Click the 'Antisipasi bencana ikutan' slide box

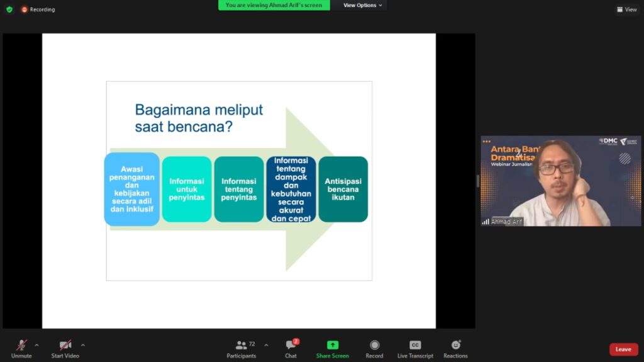[x=343, y=189]
